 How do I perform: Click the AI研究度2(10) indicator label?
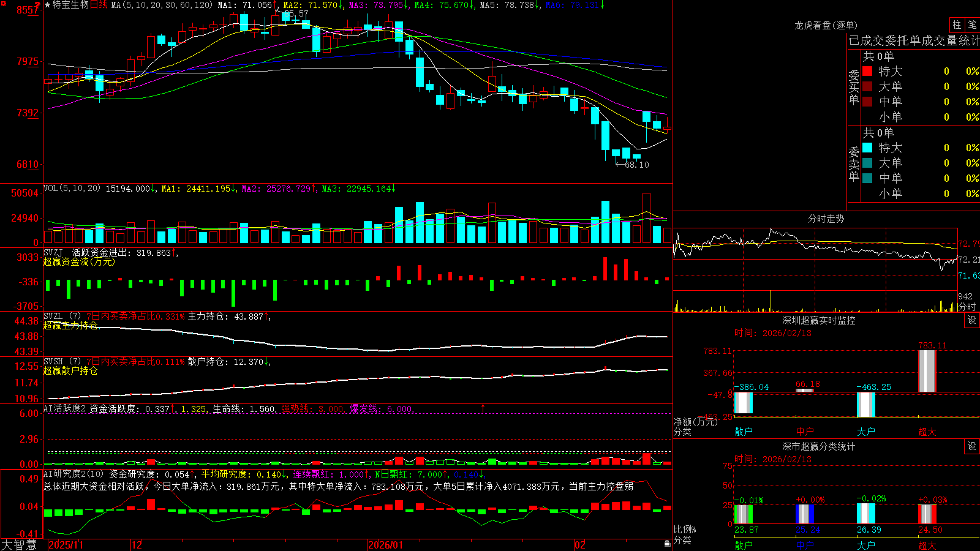[x=73, y=474]
